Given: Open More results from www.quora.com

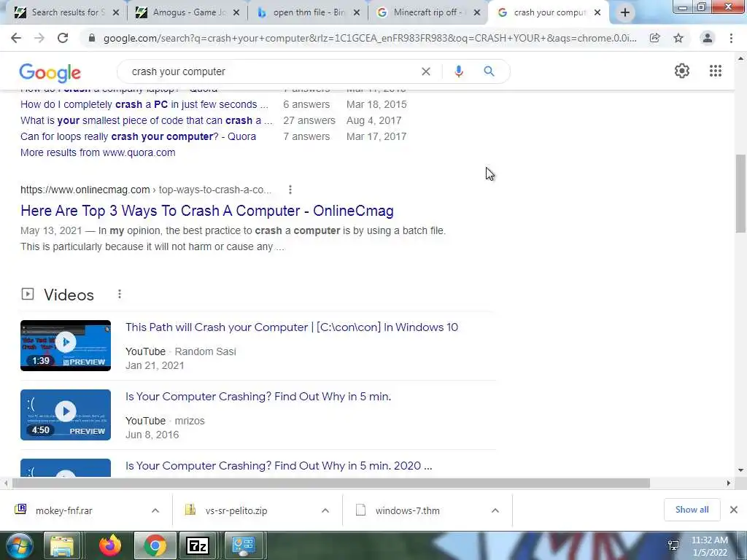Looking at the screenshot, I should point(98,152).
